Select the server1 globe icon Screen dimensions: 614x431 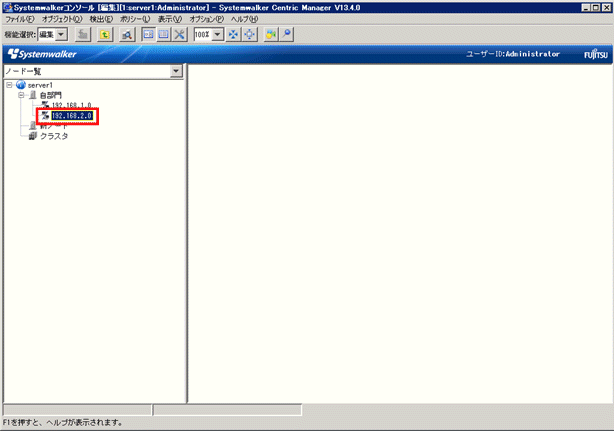[x=21, y=85]
